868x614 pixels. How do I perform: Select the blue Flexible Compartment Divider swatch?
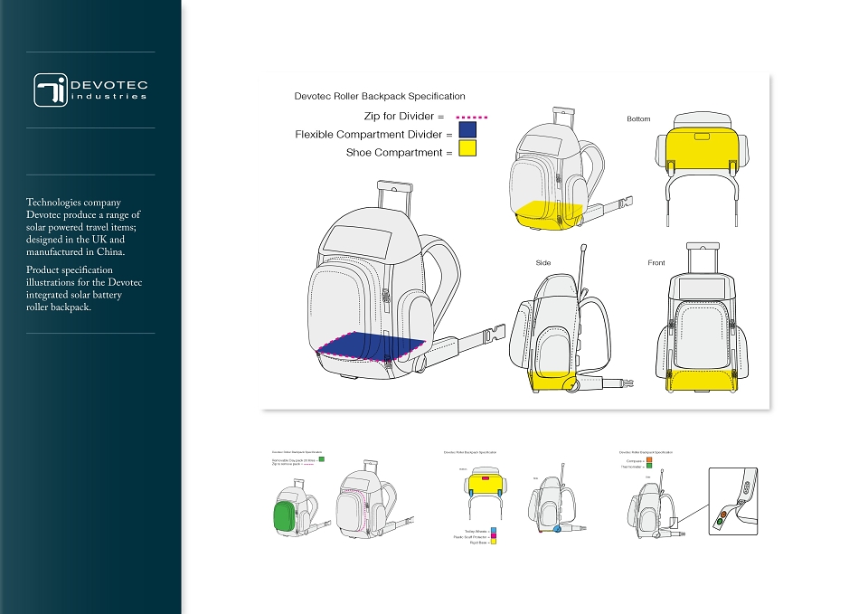coord(467,130)
